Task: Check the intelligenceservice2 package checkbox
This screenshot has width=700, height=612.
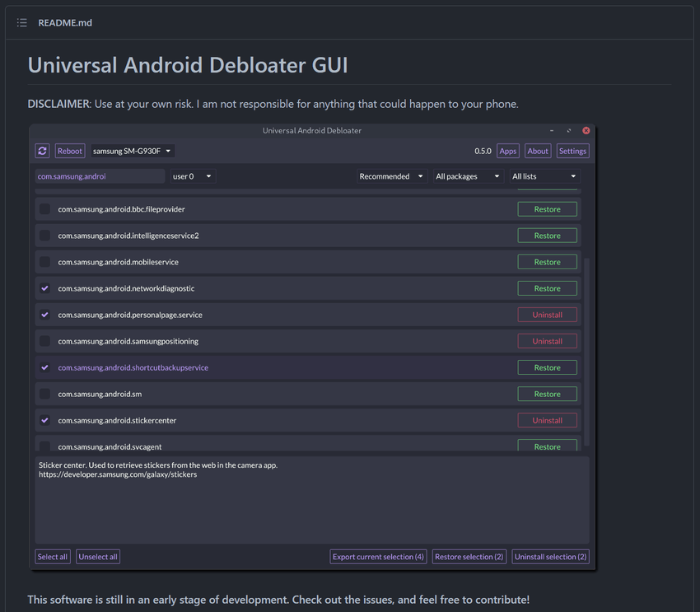Action: point(44,236)
